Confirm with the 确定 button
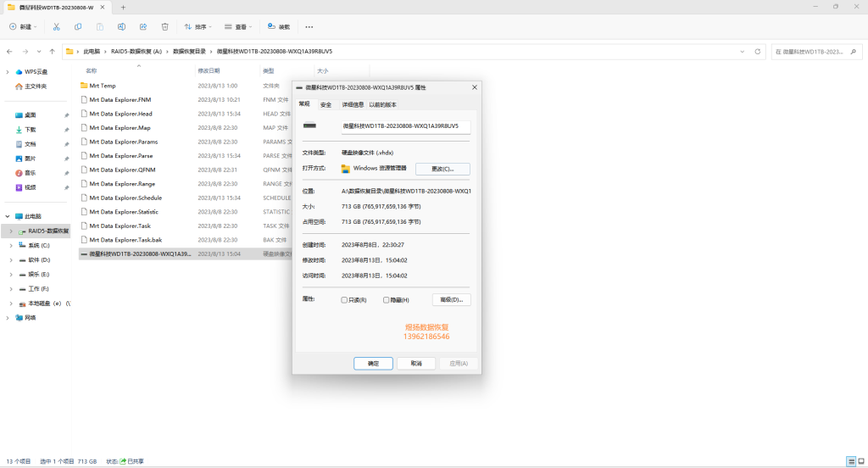This screenshot has width=868, height=468. point(373,364)
